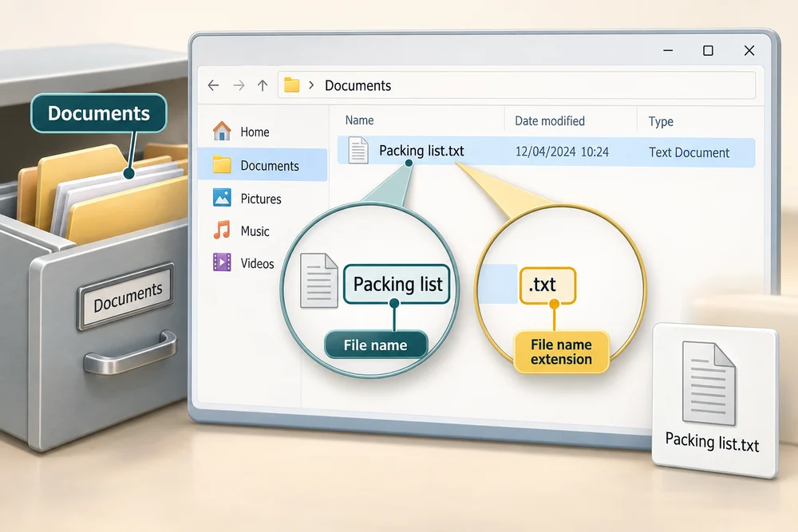Sort by the Type column header
The image size is (798, 532).
point(661,121)
